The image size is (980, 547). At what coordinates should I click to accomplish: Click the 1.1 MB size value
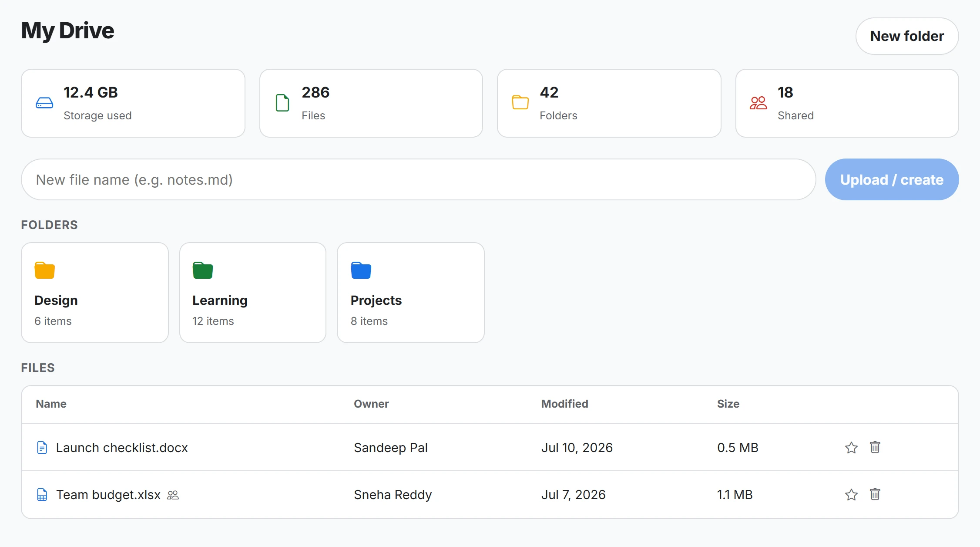click(735, 495)
